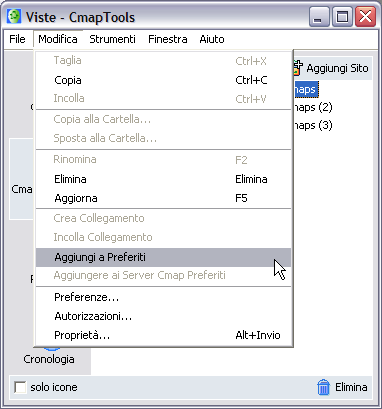
Task: Open Preferenze... from the menu
Action: tap(163, 297)
